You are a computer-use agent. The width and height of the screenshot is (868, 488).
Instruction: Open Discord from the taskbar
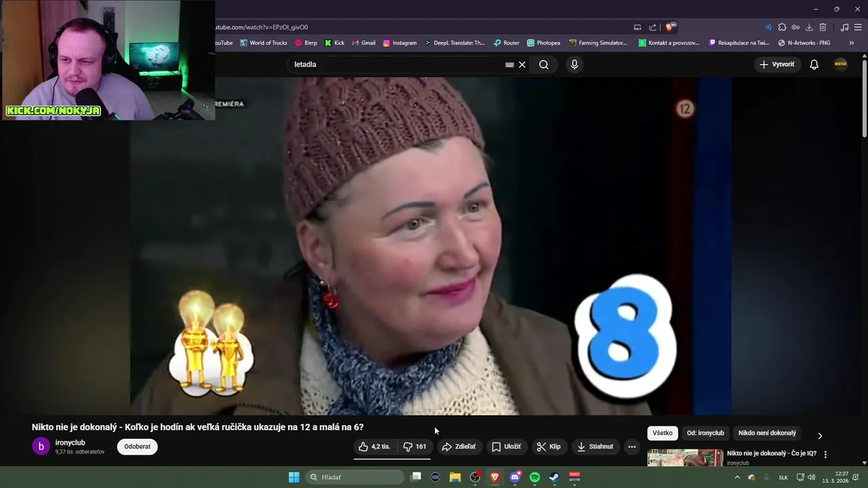(x=515, y=477)
